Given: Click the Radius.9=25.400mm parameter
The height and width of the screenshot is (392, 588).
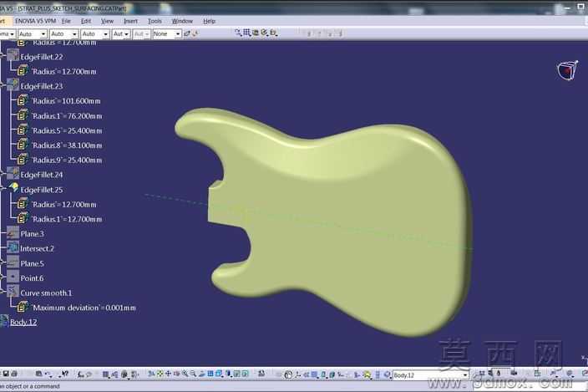Looking at the screenshot, I should click(x=67, y=160).
